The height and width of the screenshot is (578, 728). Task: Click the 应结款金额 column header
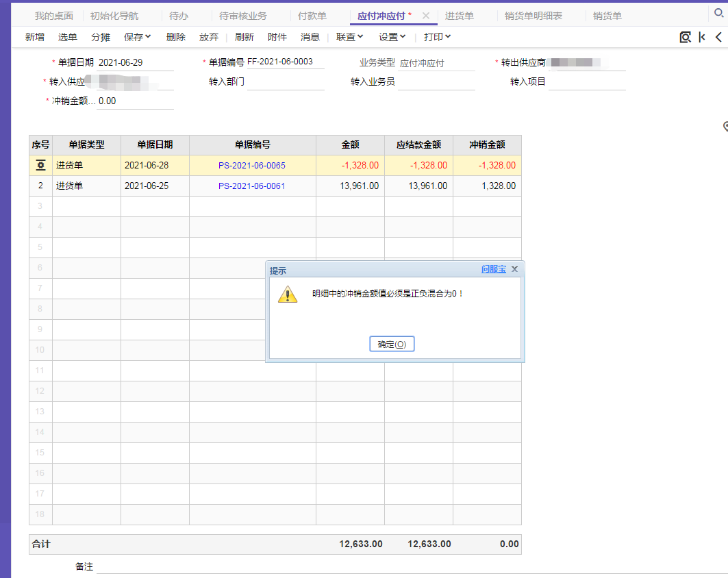(x=418, y=145)
